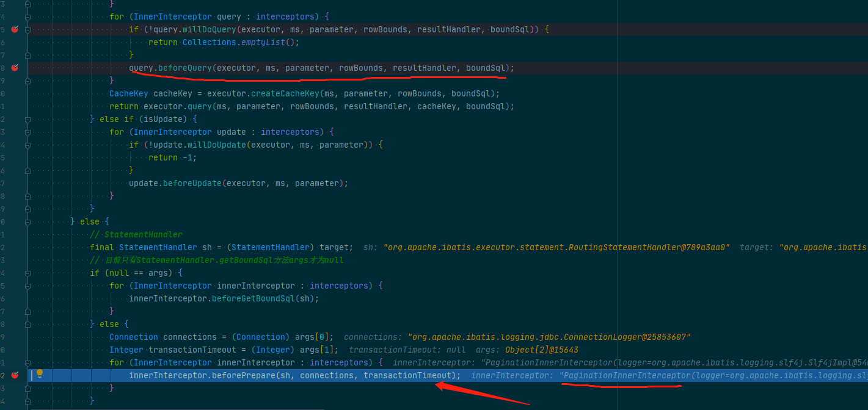The height and width of the screenshot is (410, 868).
Task: Collapse the update interceptors loop fold
Action: [27, 131]
